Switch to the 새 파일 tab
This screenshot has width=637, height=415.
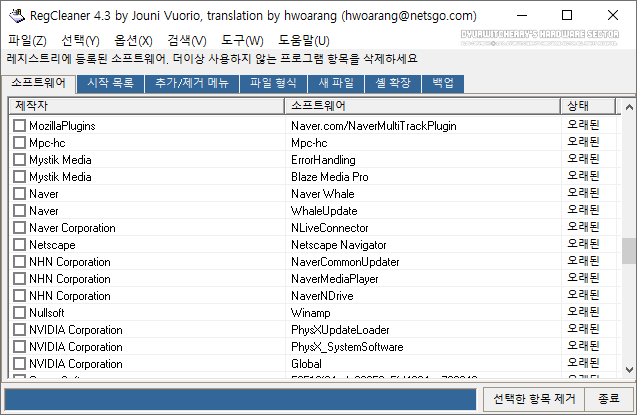tap(336, 84)
